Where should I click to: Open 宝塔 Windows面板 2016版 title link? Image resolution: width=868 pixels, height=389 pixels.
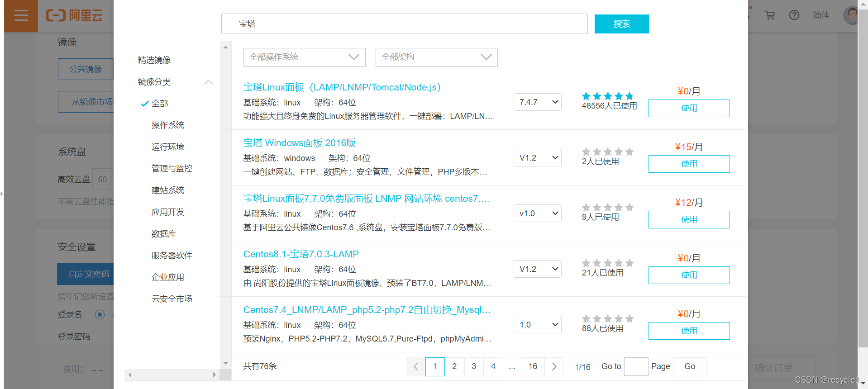[x=300, y=143]
